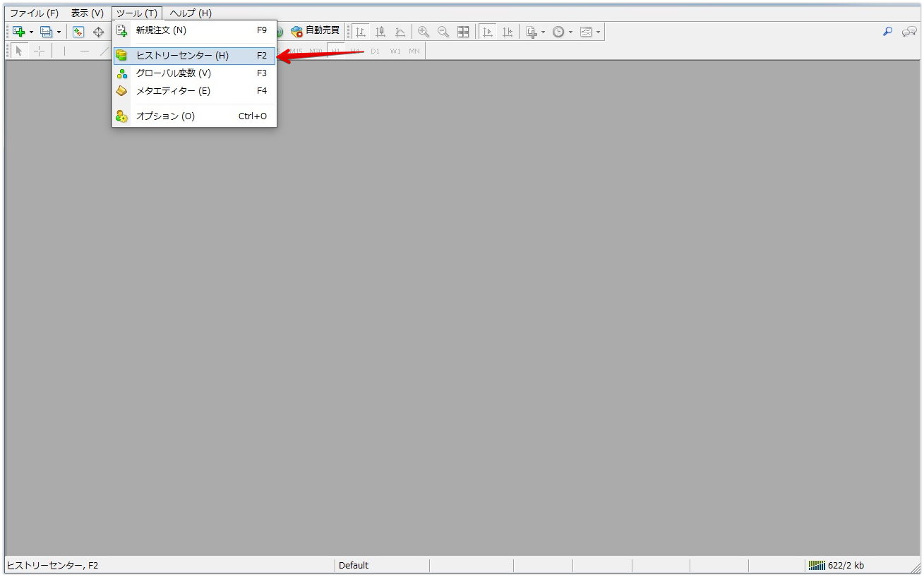The width and height of the screenshot is (924, 577).
Task: Choose ヒストリーセンター (H) from the menu
Action: point(182,56)
